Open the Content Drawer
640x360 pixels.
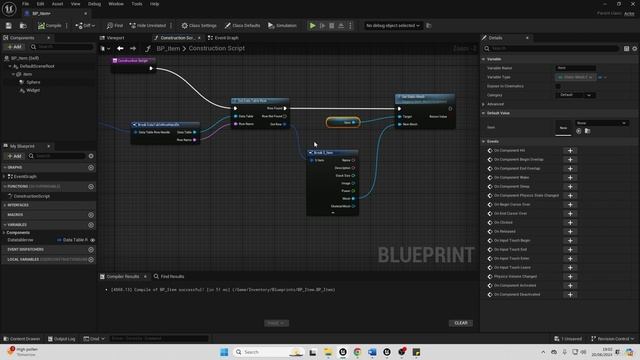tap(22, 339)
